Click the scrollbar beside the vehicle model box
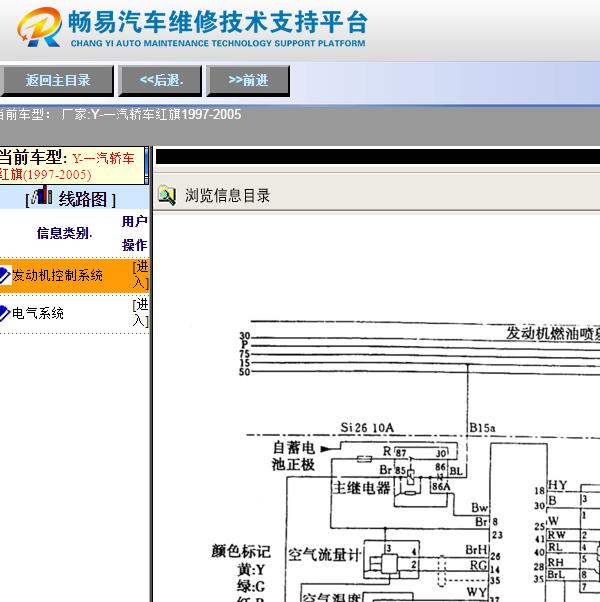 point(147,165)
